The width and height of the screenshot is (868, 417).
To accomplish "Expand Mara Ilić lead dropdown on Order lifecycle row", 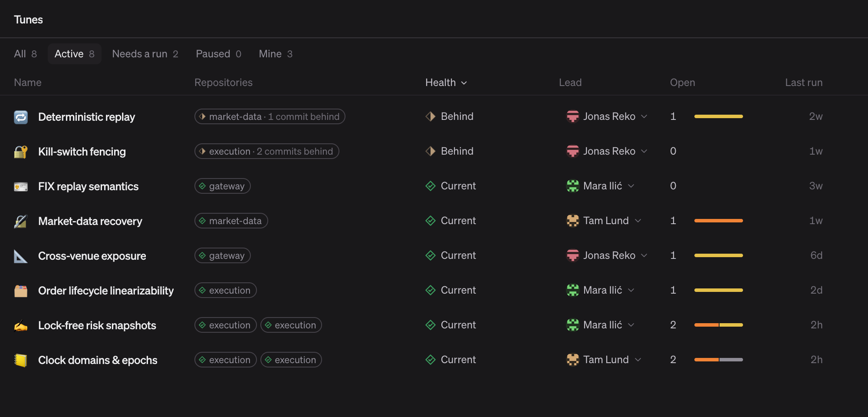I will click(x=631, y=290).
